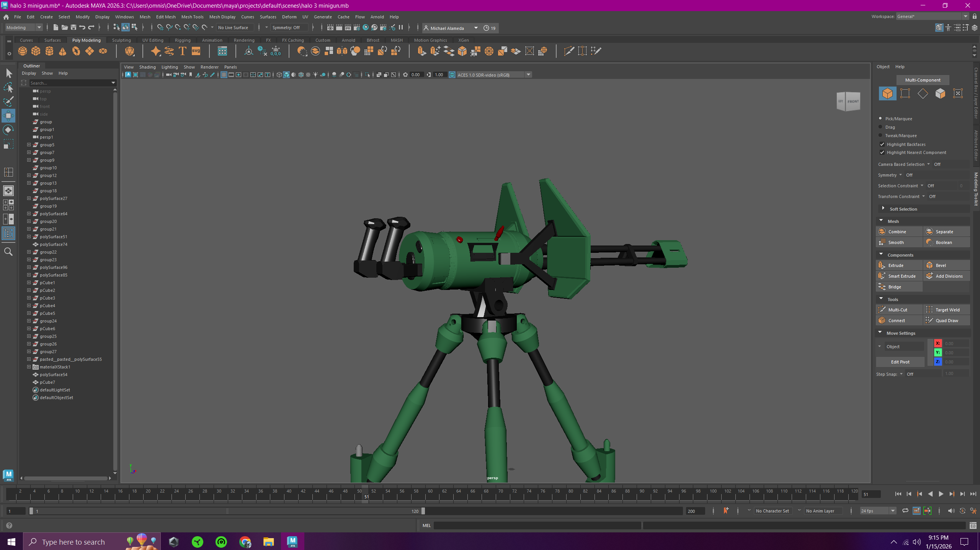Switch to the Rigging shelf tab
This screenshot has height=550, width=980.
click(183, 40)
